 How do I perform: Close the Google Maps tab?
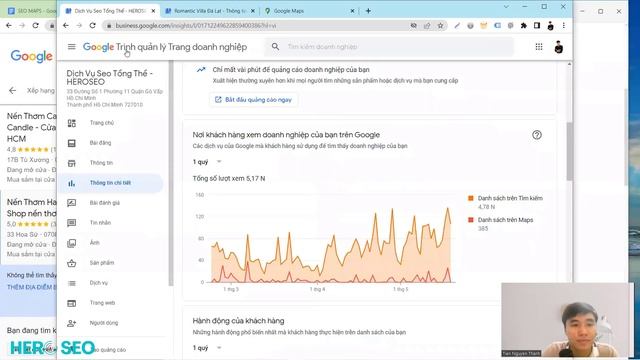(352, 11)
